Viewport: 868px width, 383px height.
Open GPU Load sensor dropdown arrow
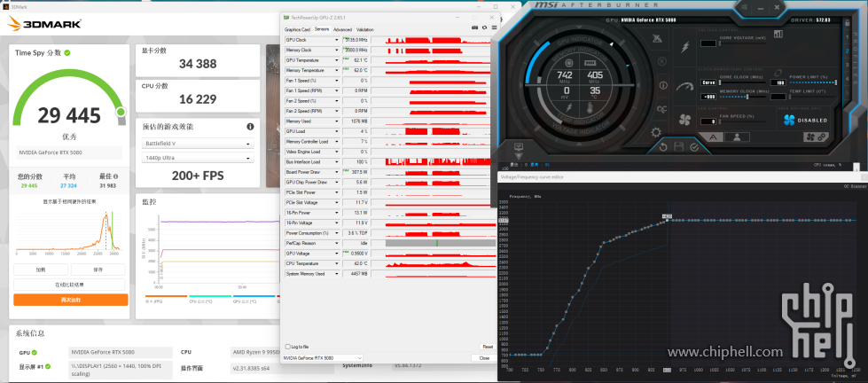(x=336, y=131)
